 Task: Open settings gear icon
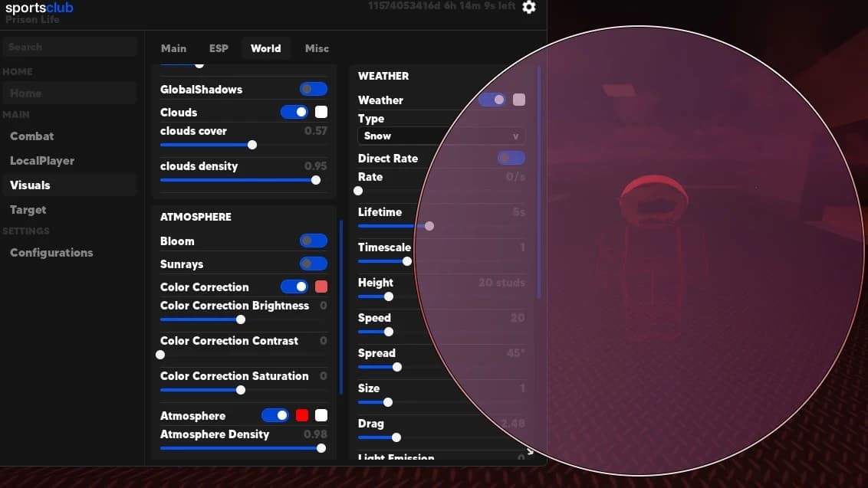click(x=529, y=7)
